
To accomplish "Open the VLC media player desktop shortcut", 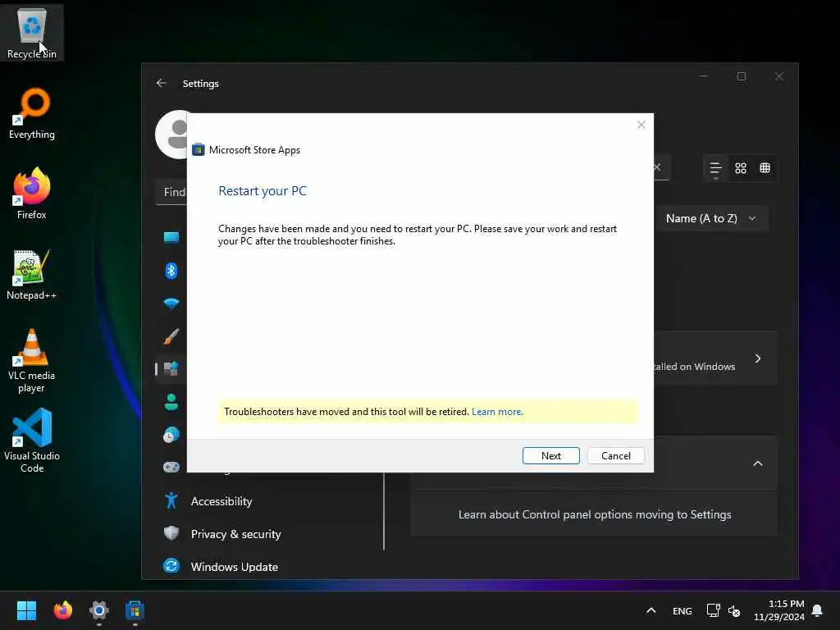I will [x=32, y=361].
